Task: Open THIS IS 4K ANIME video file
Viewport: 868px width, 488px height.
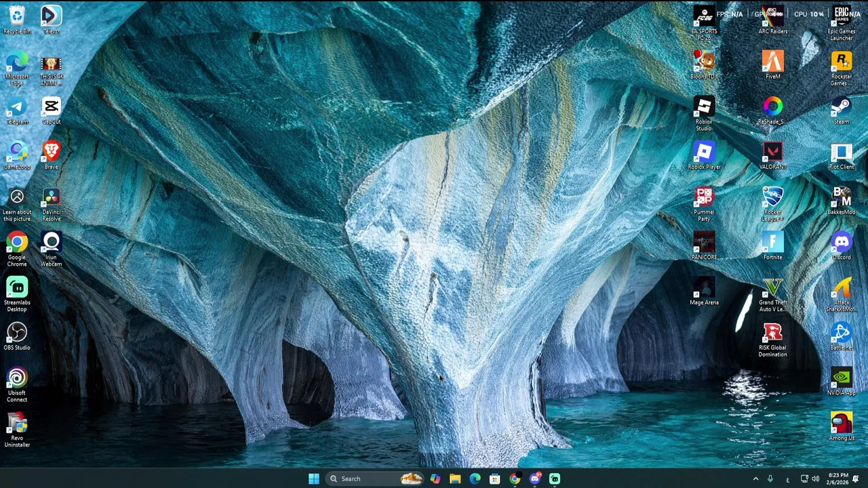Action: [51, 70]
